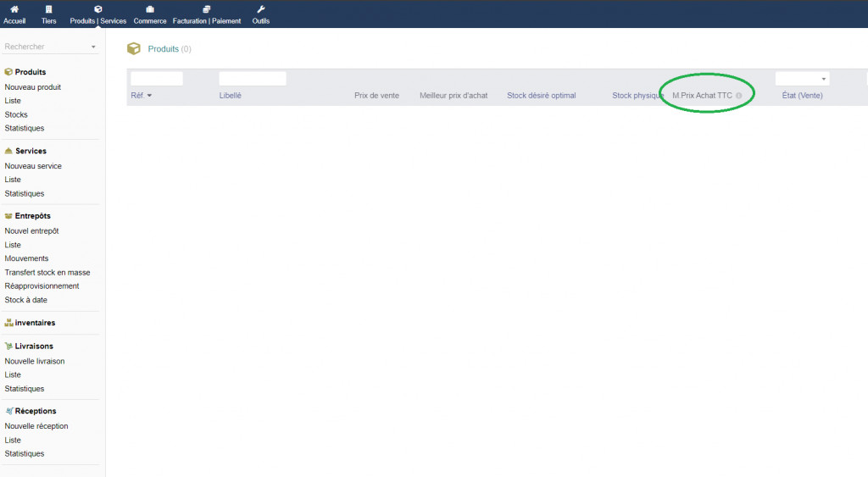Click the Réf. filter input field
The image size is (868, 477).
tap(157, 79)
